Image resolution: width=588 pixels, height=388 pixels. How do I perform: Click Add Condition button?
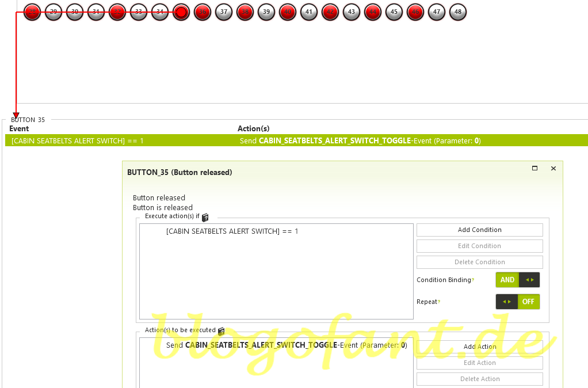pos(479,230)
